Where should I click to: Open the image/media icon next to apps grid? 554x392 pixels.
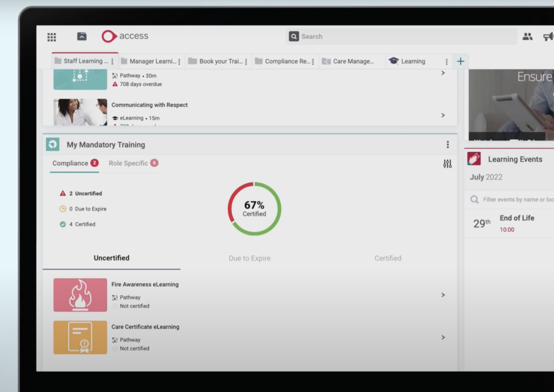[x=81, y=36]
